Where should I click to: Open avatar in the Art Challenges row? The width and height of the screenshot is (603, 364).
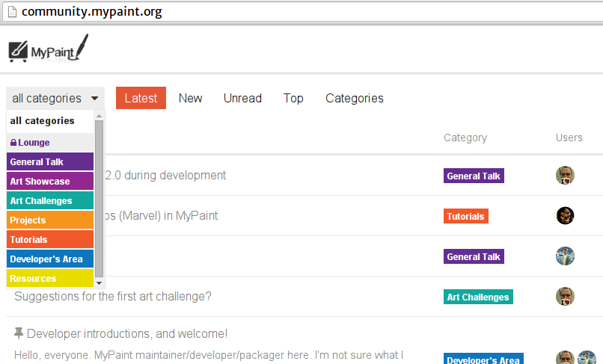click(x=565, y=296)
